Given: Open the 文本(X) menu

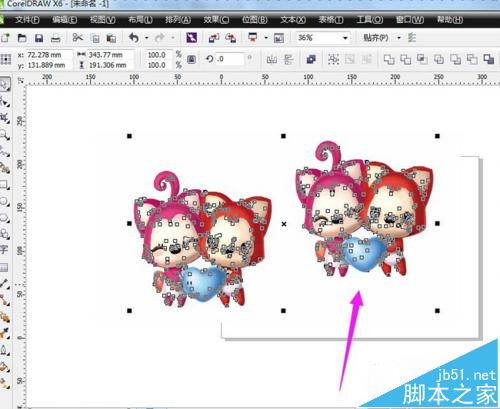Looking at the screenshot, I should click(293, 20).
